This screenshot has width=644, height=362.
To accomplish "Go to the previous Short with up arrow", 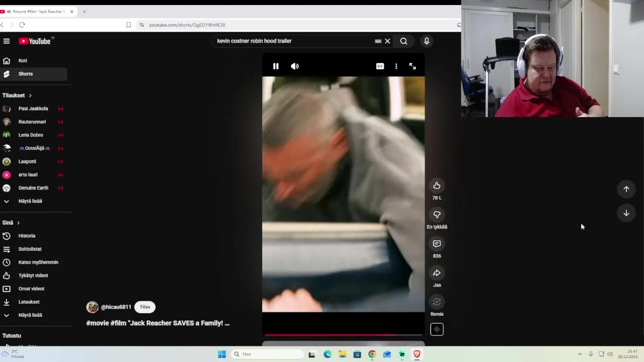I will [626, 189].
